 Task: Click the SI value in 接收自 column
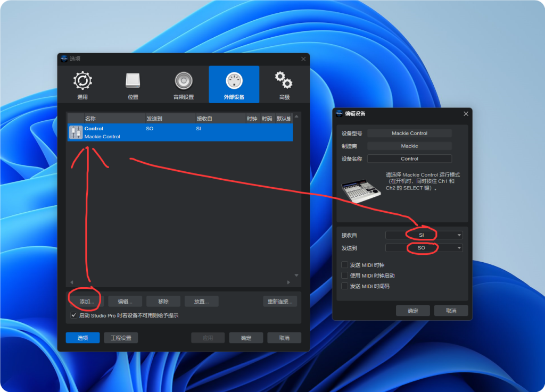click(x=199, y=129)
